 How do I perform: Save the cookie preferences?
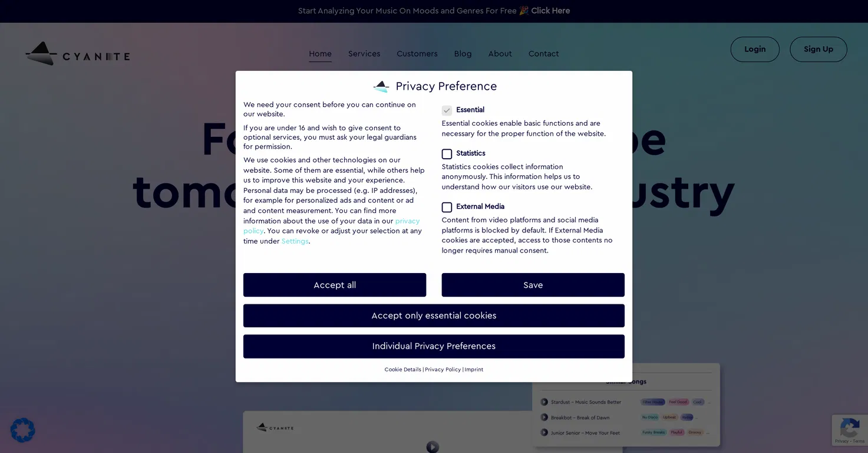coord(533,285)
